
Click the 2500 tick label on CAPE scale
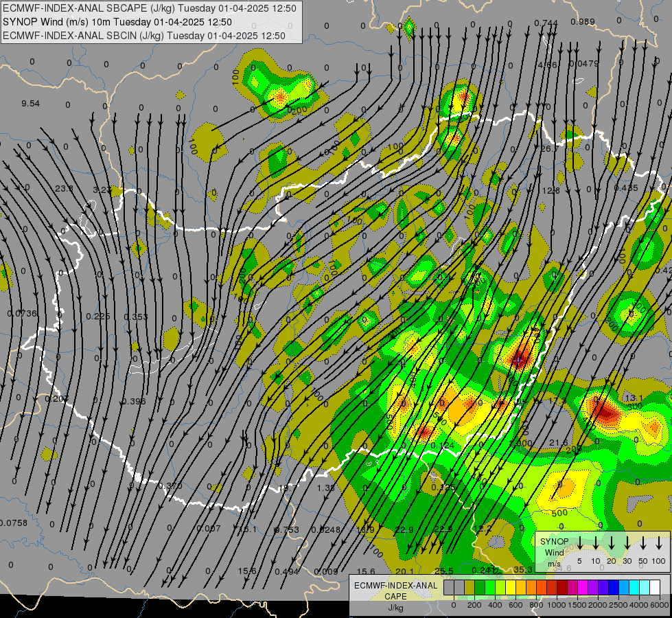point(618,605)
